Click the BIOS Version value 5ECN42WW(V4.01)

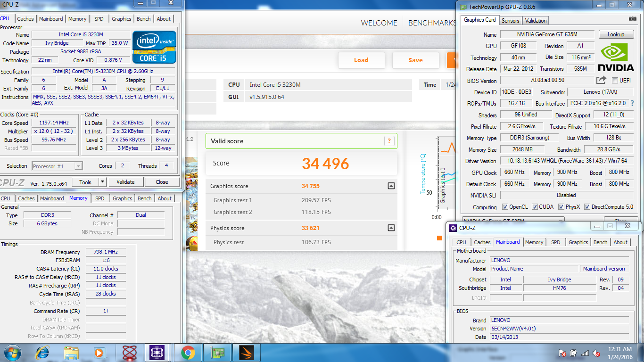coord(559,329)
